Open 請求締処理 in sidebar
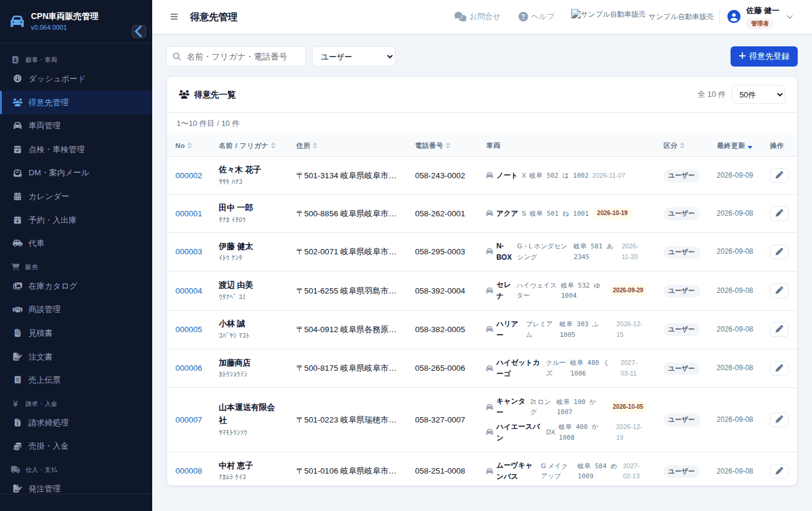Screen dimensions: 812x511 pyautogui.click(x=76, y=422)
